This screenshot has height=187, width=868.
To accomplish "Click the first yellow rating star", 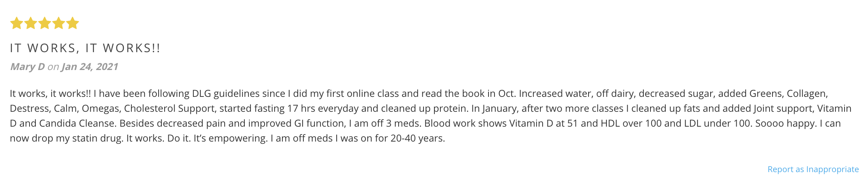I will (x=16, y=23).
